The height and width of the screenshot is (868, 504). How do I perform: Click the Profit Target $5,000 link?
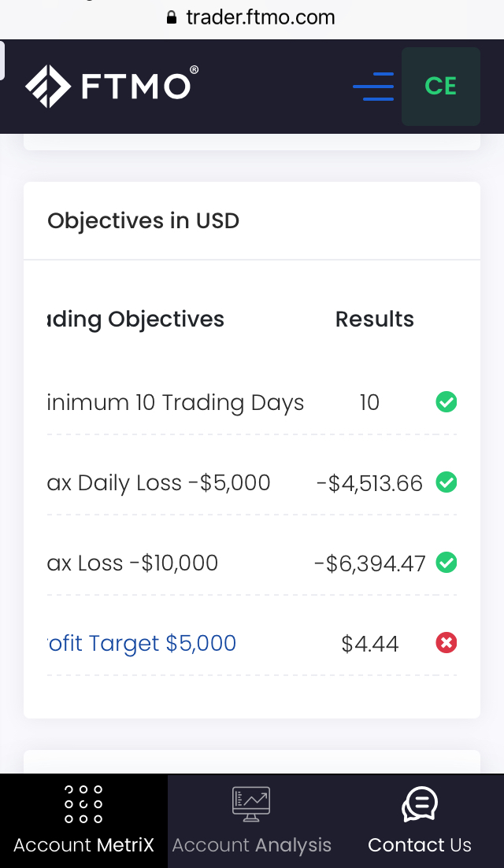[142, 643]
